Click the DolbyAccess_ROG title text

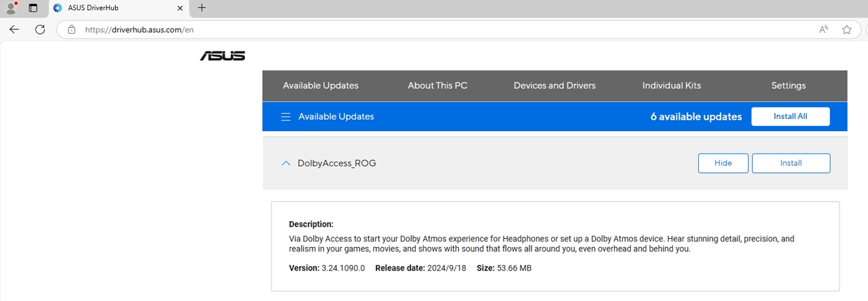tap(337, 163)
